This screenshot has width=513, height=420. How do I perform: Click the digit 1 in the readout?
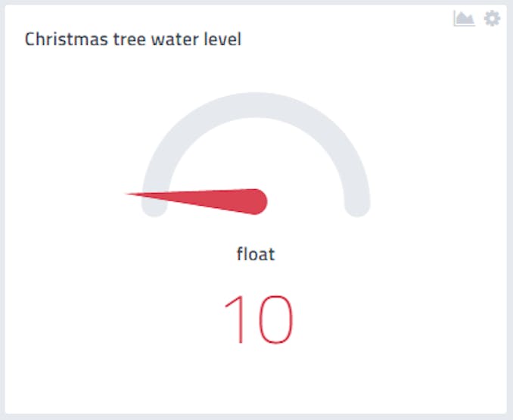235,319
